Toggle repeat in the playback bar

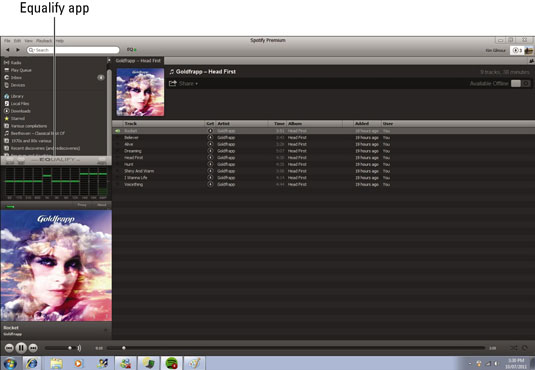point(524,348)
